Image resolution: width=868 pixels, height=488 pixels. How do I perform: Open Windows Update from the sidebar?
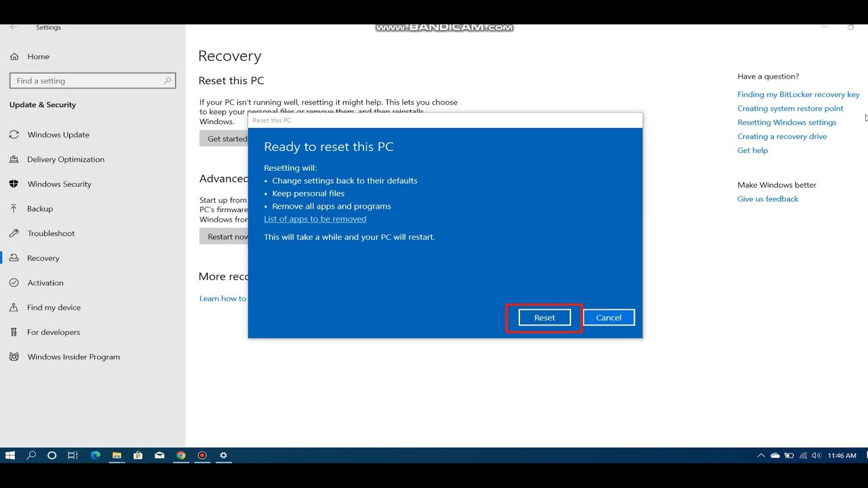[58, 135]
